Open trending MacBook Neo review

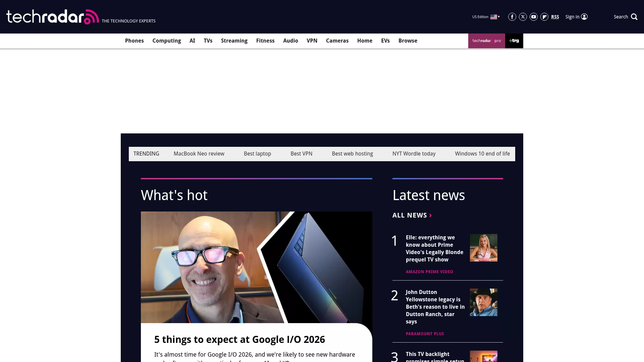coord(199,154)
